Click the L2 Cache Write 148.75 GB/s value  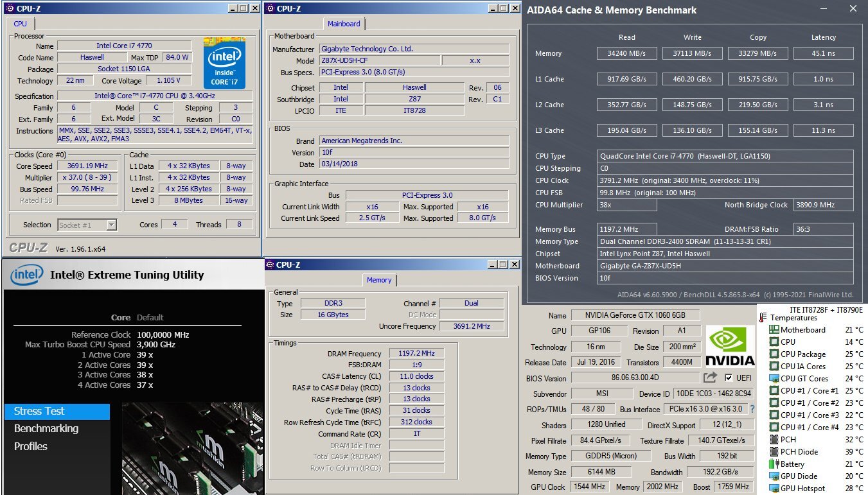point(693,105)
